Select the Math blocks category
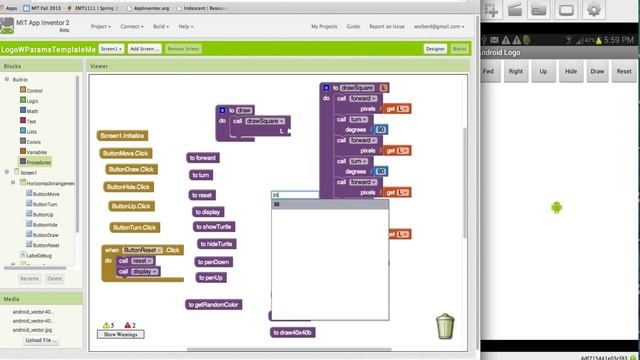Viewport: 640px width, 360px height. pos(29,111)
